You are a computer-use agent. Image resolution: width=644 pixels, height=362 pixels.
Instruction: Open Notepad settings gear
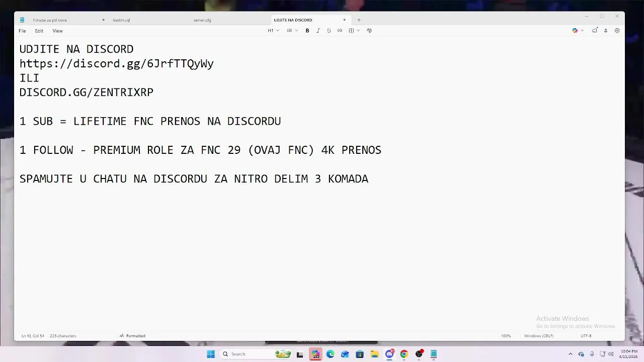pyautogui.click(x=617, y=31)
